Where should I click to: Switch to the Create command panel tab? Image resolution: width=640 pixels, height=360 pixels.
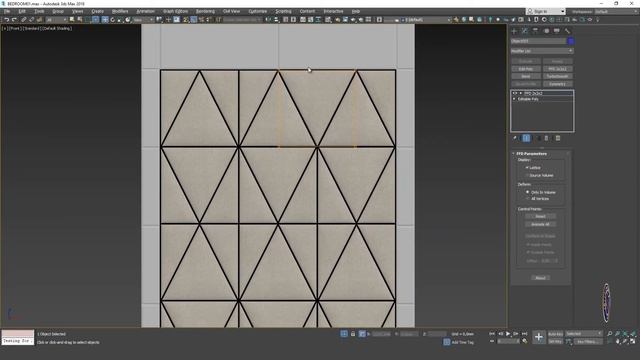pos(514,31)
